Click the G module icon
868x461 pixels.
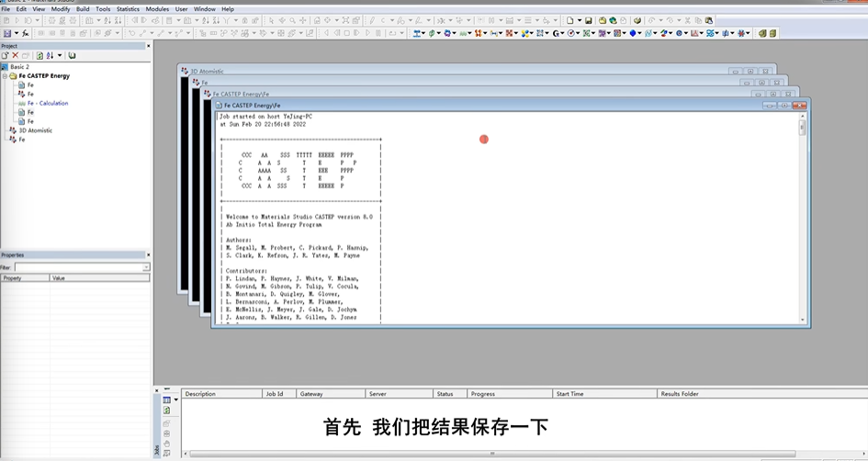(x=557, y=33)
